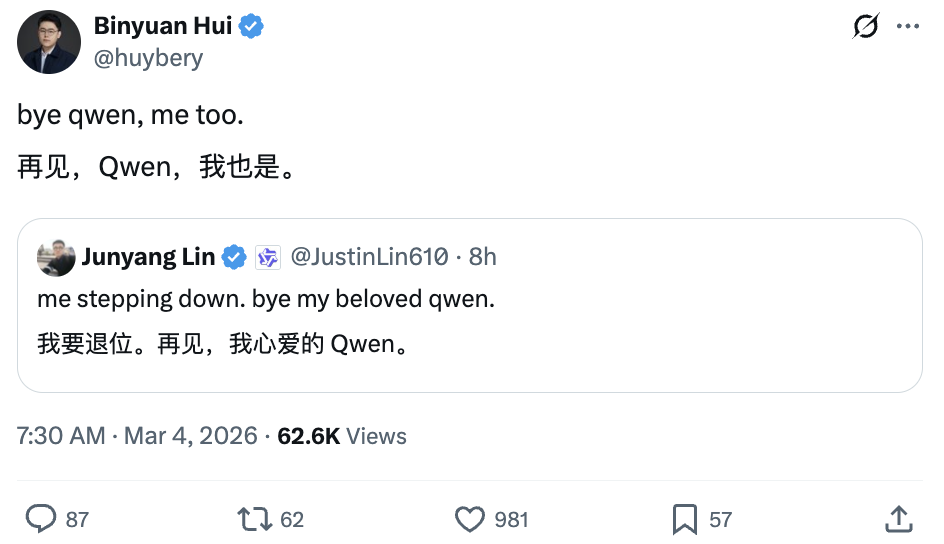Click the 7:30 AM Mar 4, 2026 timestamp

[x=137, y=436]
